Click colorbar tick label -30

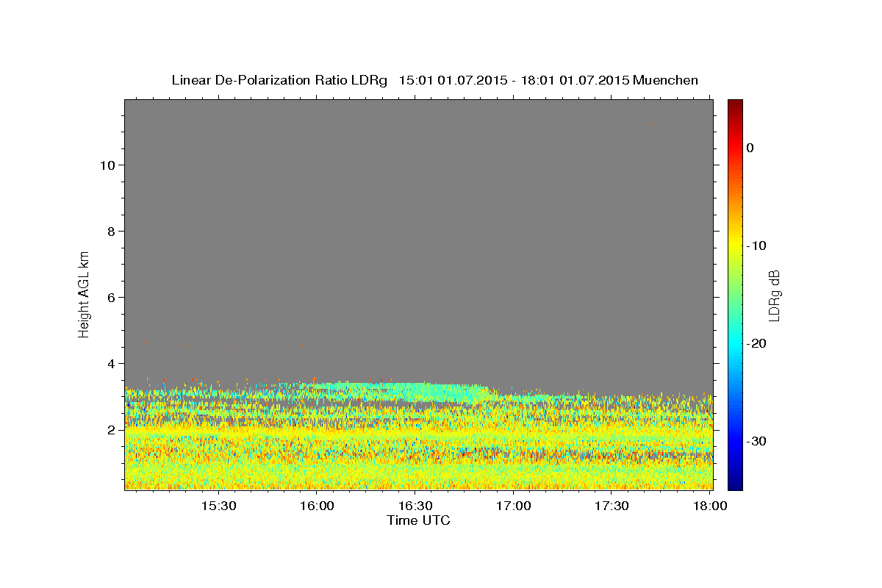[756, 441]
